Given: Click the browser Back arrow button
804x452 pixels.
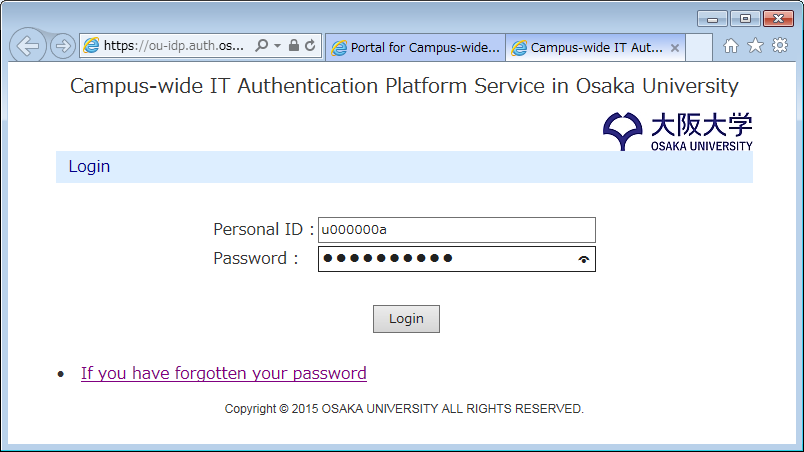Looking at the screenshot, I should 28,46.
